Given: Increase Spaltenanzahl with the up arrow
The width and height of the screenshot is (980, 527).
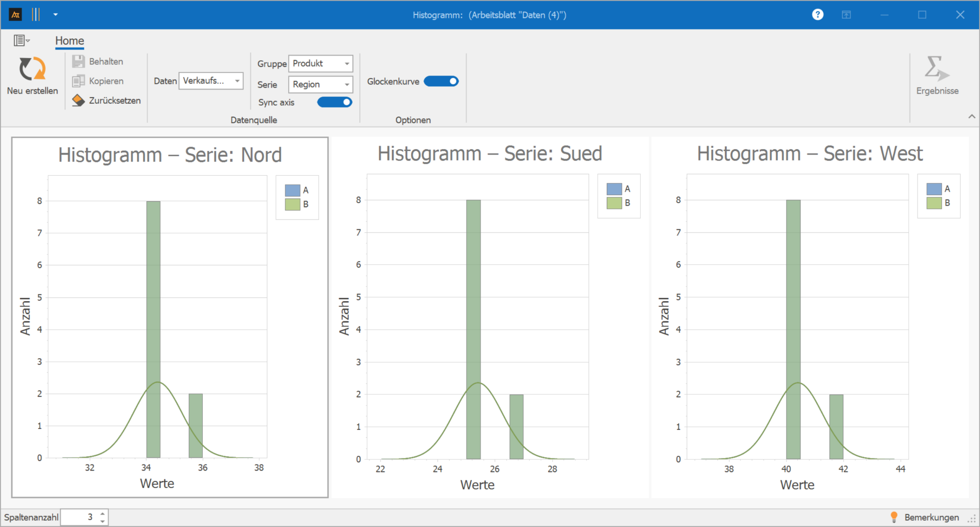Looking at the screenshot, I should coord(103,514).
